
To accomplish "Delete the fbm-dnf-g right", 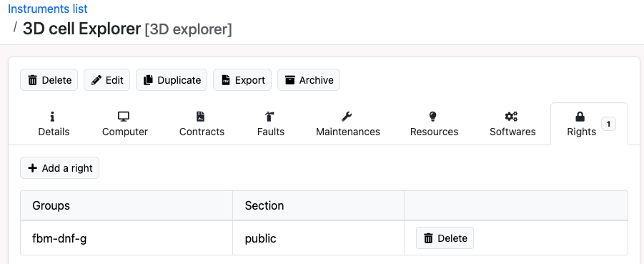I will (x=445, y=238).
